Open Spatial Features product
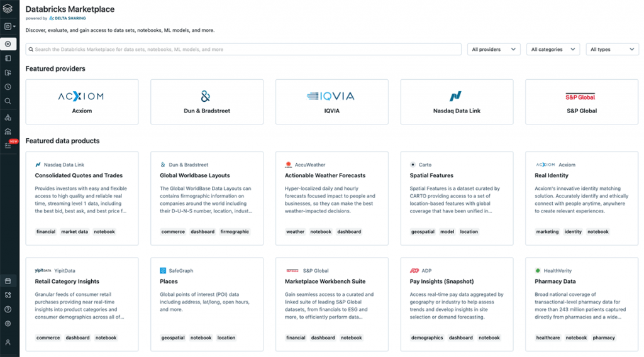644x357 pixels. tap(457, 199)
